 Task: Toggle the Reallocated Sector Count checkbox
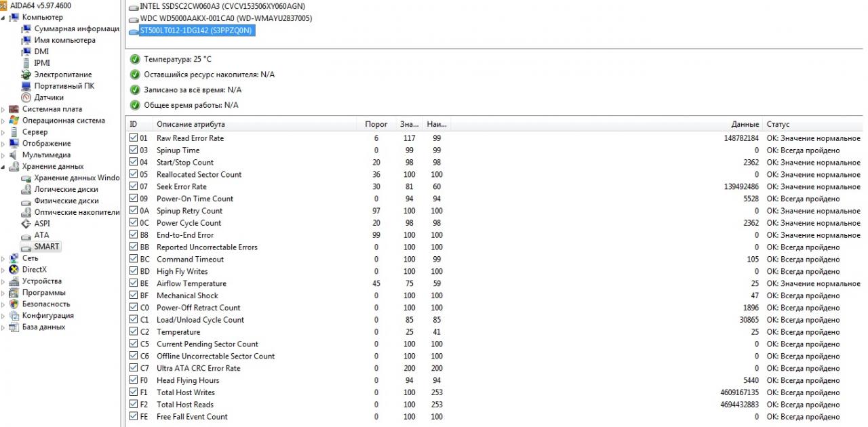[x=133, y=174]
